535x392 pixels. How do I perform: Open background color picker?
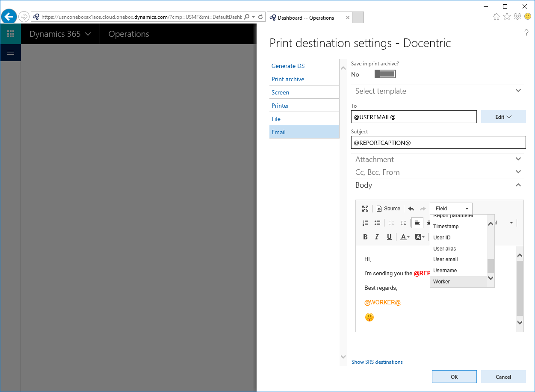click(420, 237)
